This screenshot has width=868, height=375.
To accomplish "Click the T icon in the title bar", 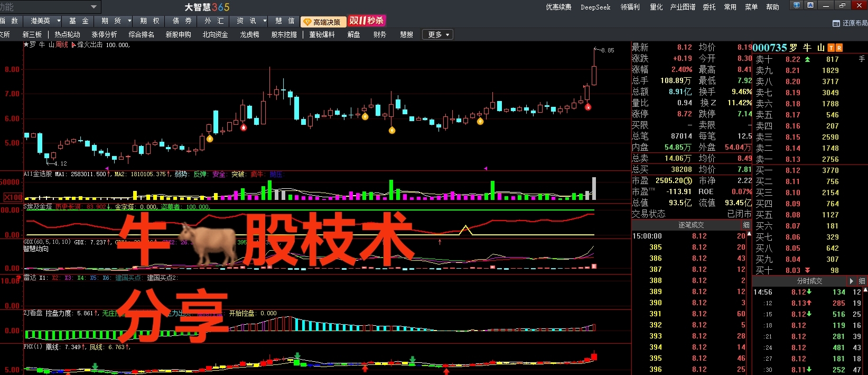I will click(797, 5).
